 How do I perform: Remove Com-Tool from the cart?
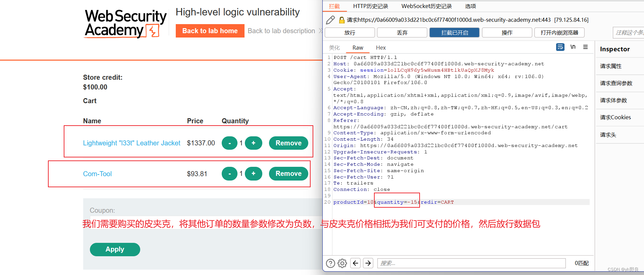click(x=288, y=174)
